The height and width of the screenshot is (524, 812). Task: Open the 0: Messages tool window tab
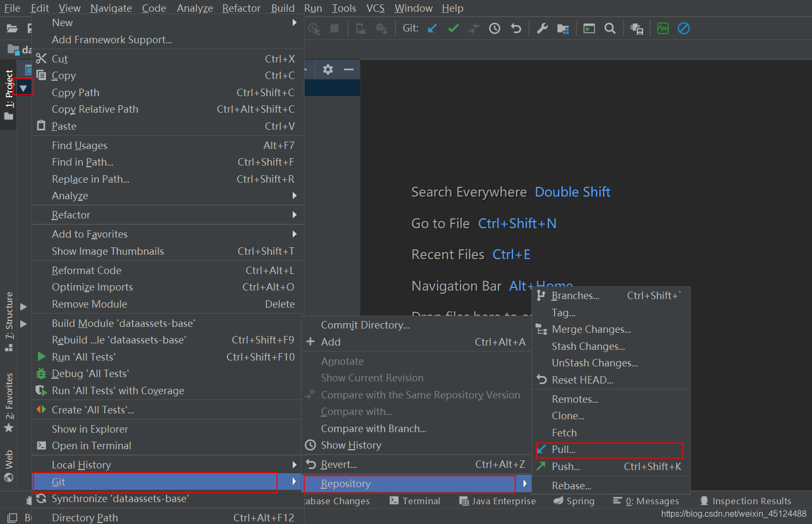tap(646, 501)
